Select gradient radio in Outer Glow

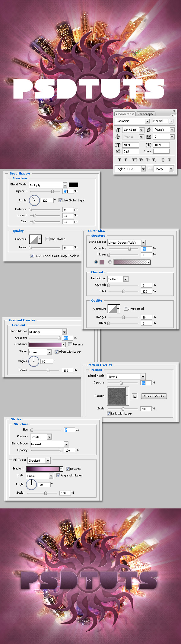click(110, 262)
